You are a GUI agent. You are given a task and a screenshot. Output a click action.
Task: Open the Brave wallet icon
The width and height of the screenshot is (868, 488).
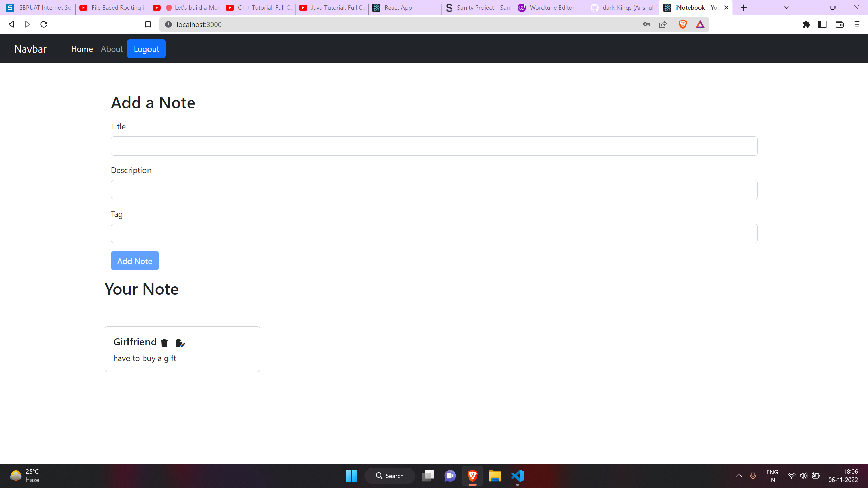840,24
